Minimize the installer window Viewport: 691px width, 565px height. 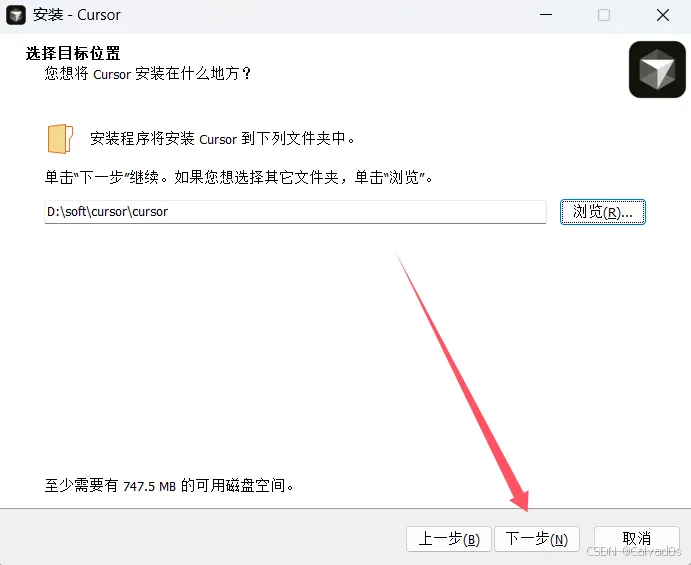click(546, 15)
